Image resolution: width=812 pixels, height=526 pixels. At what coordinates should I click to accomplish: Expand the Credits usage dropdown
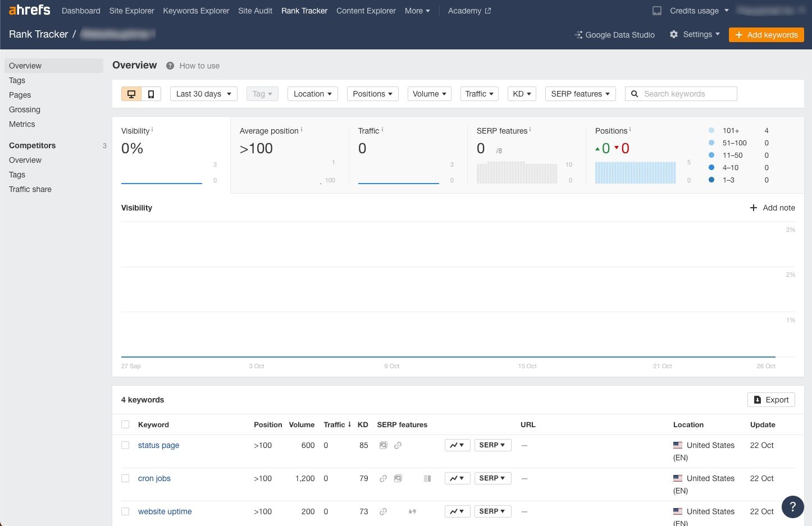click(699, 11)
